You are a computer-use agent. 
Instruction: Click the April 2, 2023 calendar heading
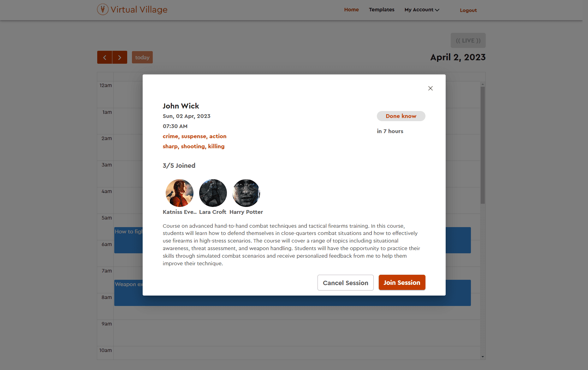[x=458, y=57]
